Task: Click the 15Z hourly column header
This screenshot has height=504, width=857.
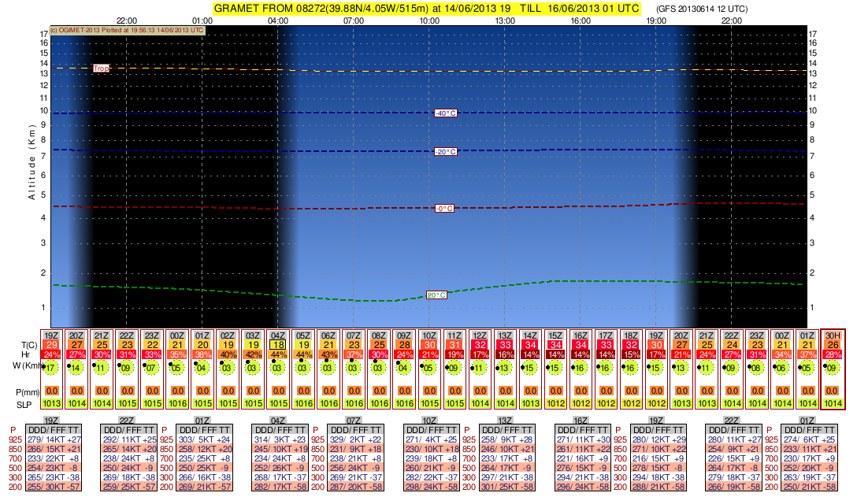Action: (555, 335)
